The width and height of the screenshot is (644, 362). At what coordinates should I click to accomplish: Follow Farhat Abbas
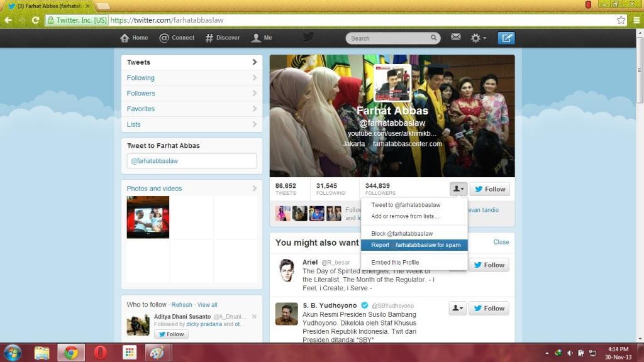coord(490,189)
